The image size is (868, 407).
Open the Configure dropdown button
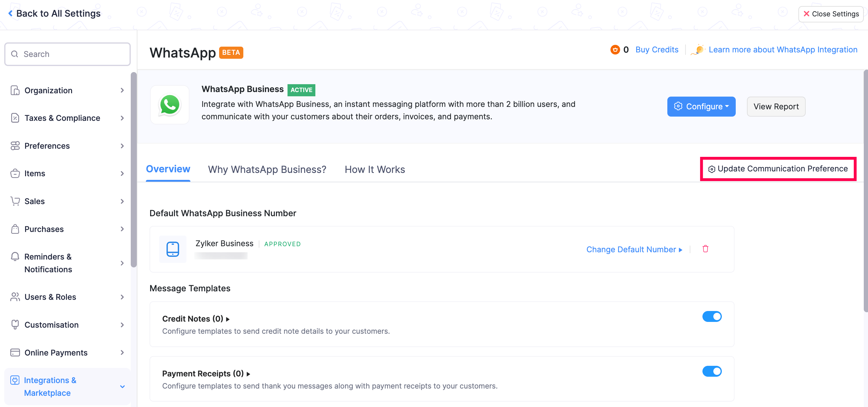701,107
